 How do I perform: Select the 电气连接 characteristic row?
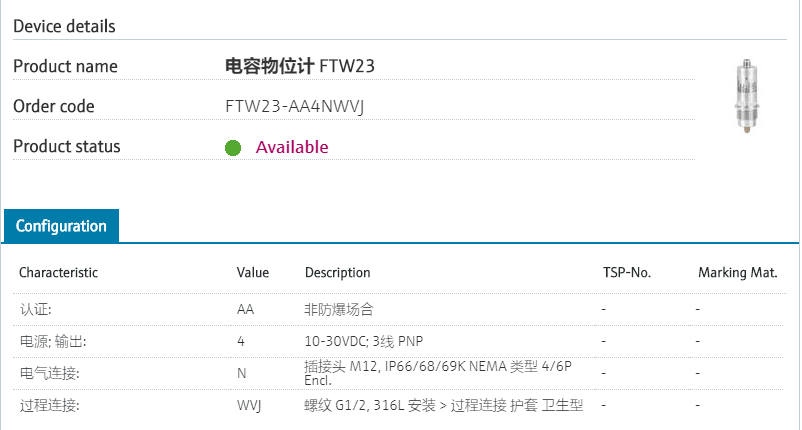(49, 373)
